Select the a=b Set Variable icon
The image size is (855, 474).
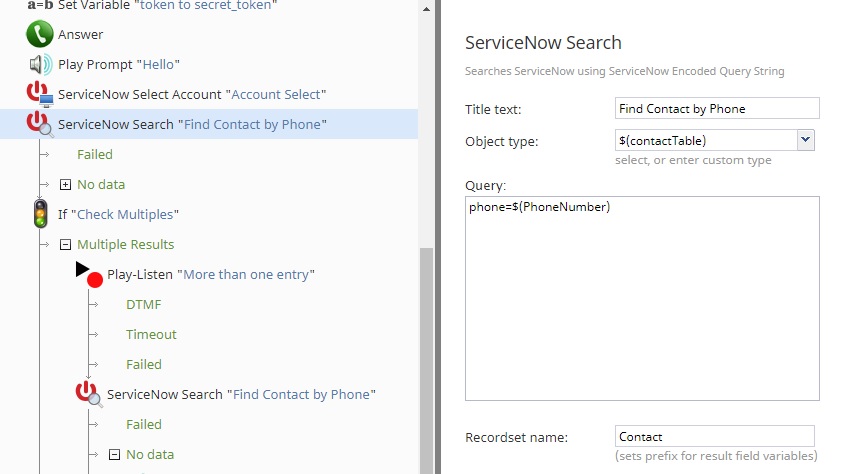click(x=40, y=5)
